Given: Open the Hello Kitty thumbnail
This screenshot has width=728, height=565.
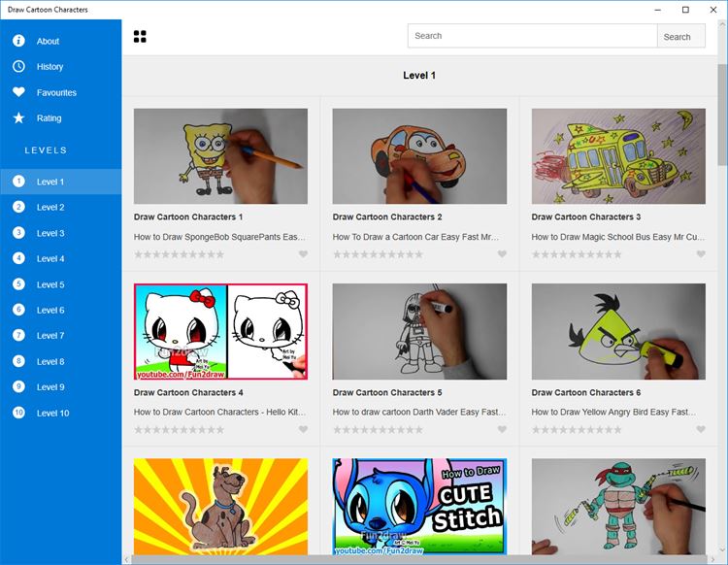Looking at the screenshot, I should pyautogui.click(x=220, y=331).
